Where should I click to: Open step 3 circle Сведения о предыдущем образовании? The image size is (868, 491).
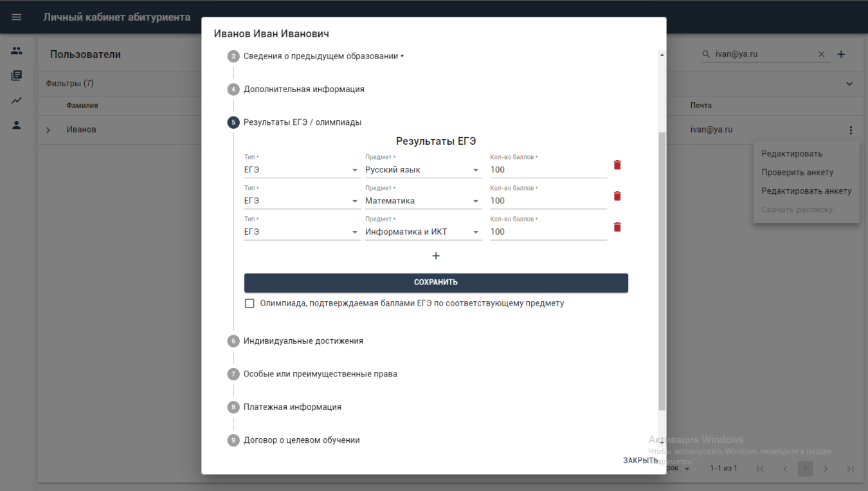[233, 56]
